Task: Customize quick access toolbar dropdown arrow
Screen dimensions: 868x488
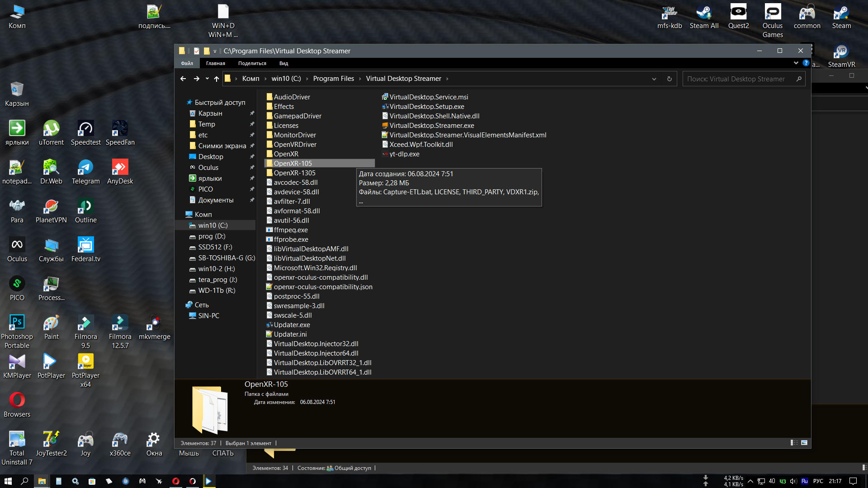Action: coord(215,51)
